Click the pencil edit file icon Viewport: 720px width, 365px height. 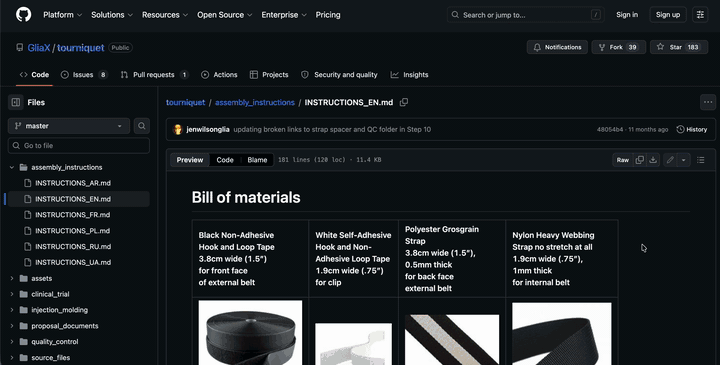coord(670,160)
